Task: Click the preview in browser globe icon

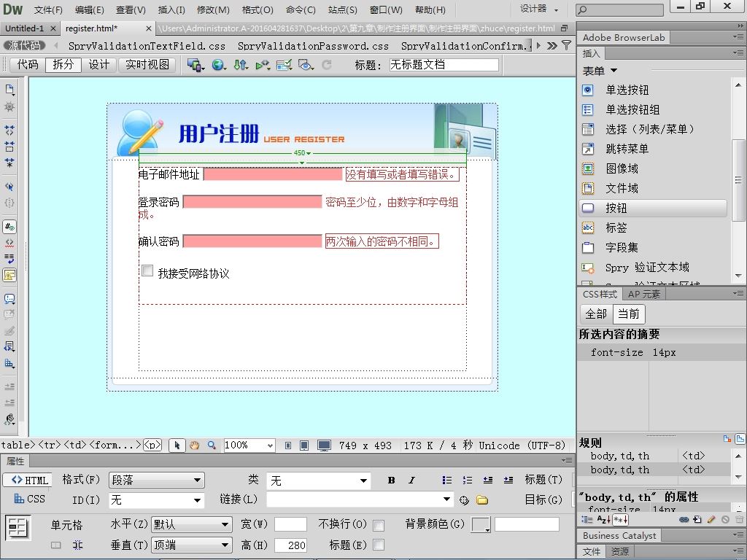Action: pyautogui.click(x=218, y=65)
